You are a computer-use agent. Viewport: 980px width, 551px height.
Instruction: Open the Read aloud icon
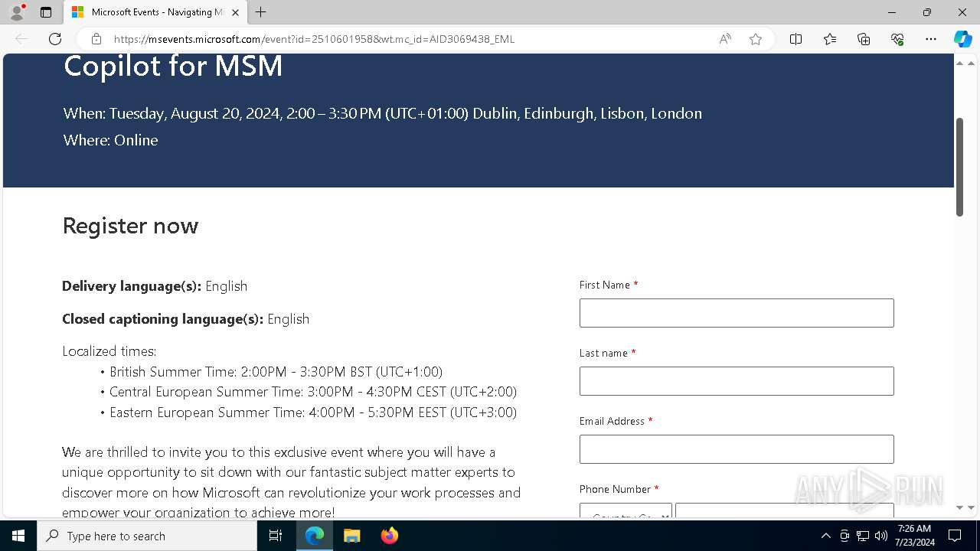click(725, 39)
